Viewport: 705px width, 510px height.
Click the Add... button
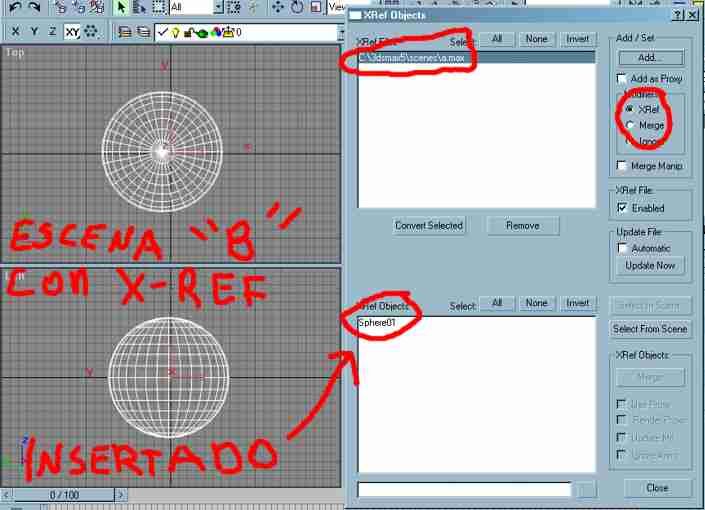click(x=651, y=58)
